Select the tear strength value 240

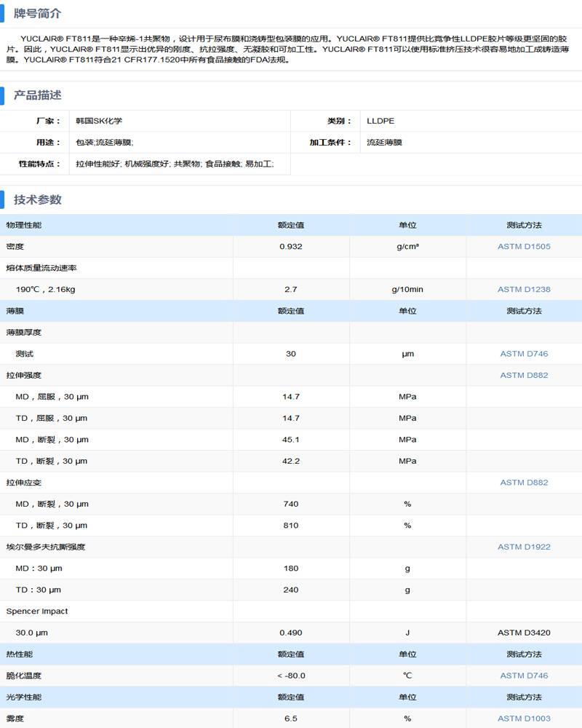291,590
